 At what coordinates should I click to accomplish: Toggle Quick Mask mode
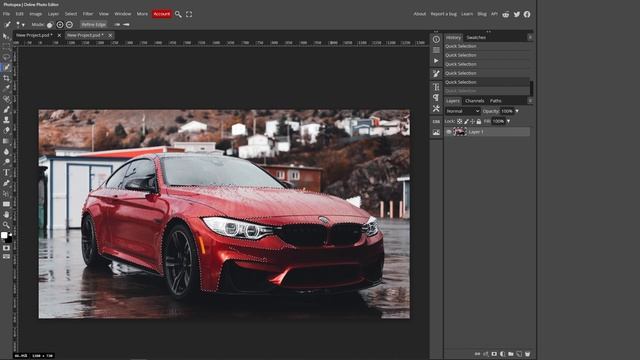pyautogui.click(x=6, y=248)
